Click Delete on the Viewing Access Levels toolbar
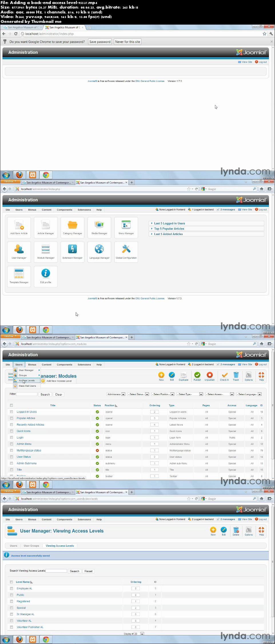This screenshot has height=644, width=275. tap(236, 531)
